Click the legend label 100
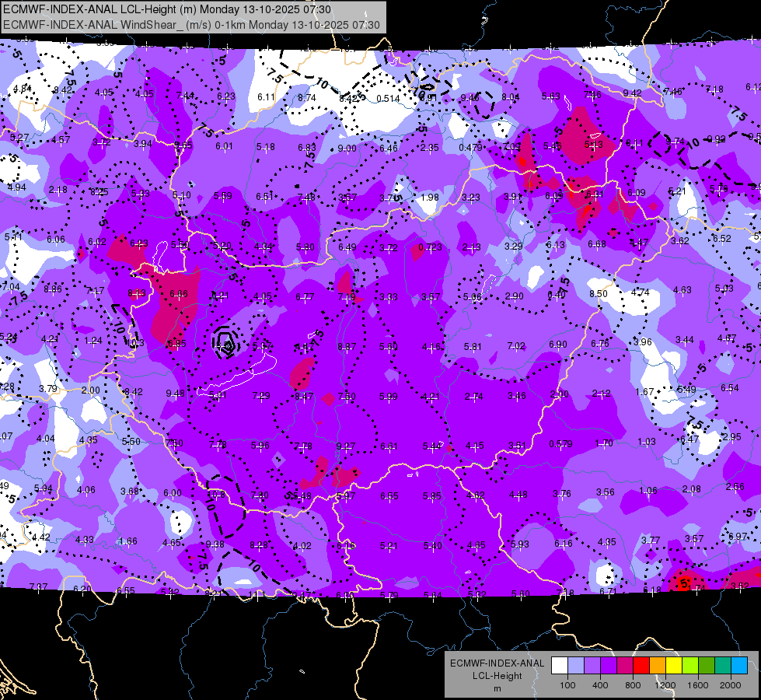 567,685
